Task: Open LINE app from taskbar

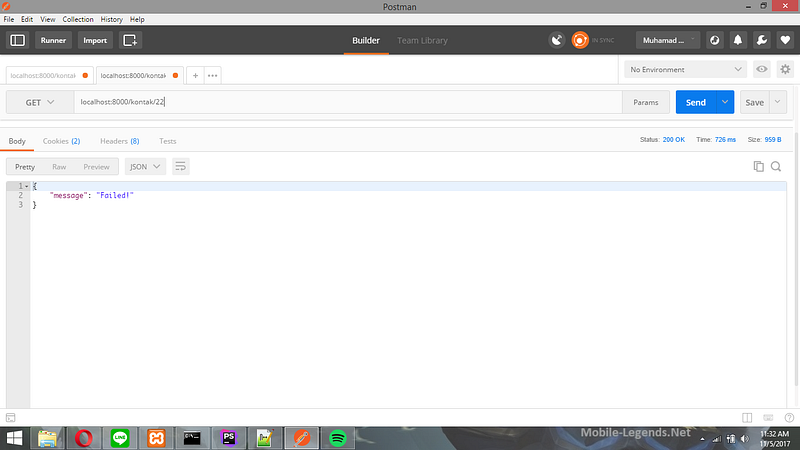Action: click(120, 438)
